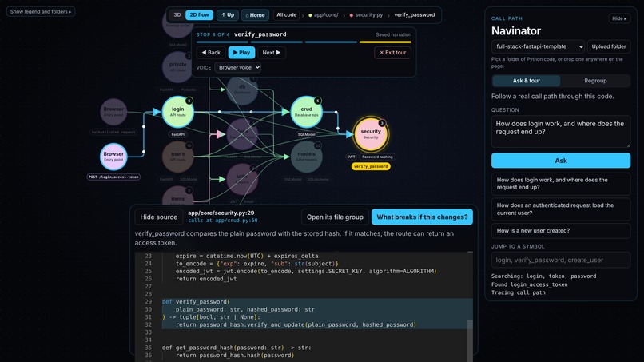This screenshot has width=644, height=362.
Task: Select the highlighted security node
Action: [371, 134]
